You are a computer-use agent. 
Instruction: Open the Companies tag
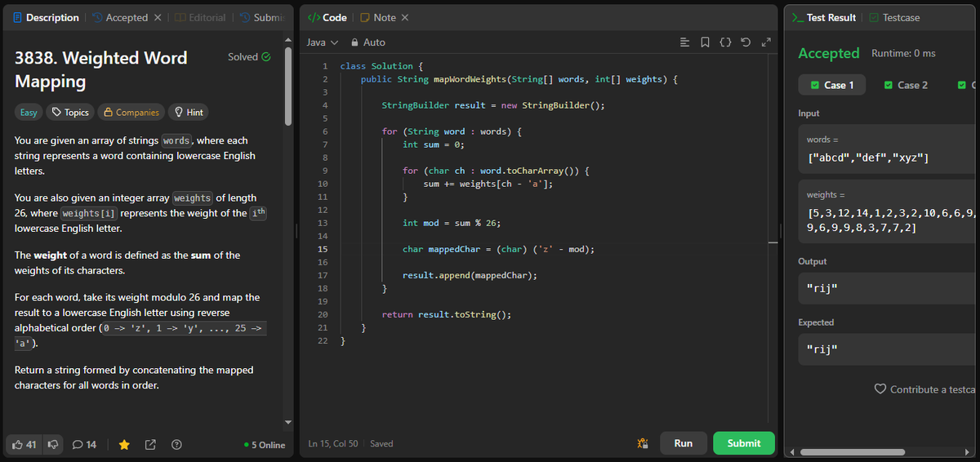pos(131,112)
